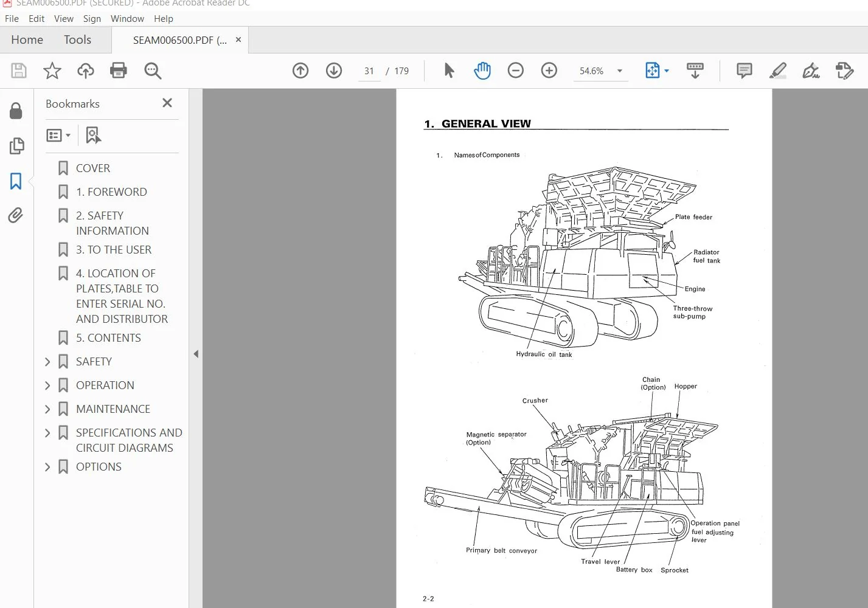Jump to the 5. CONTENTS bookmark
The image size is (868, 608).
click(108, 338)
